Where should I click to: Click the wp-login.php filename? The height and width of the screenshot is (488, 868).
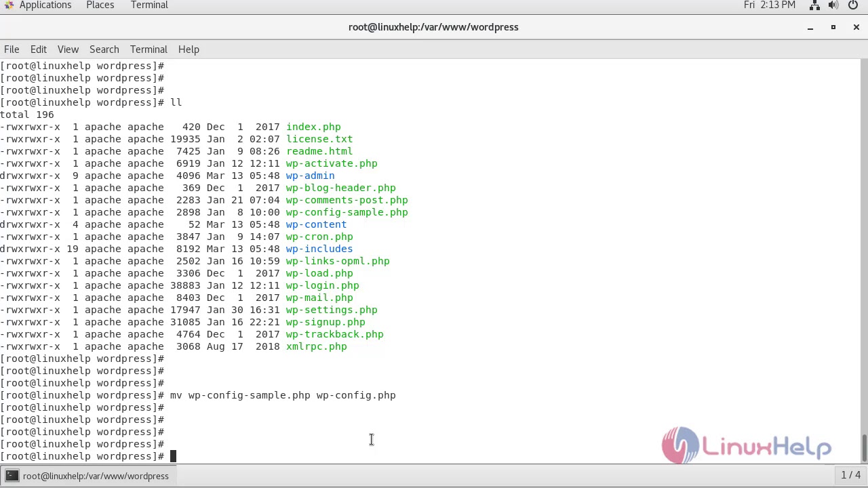322,285
